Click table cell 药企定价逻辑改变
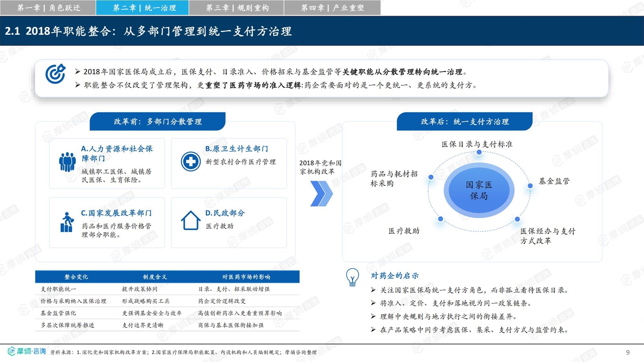The width and height of the screenshot is (644, 362). tap(222, 301)
